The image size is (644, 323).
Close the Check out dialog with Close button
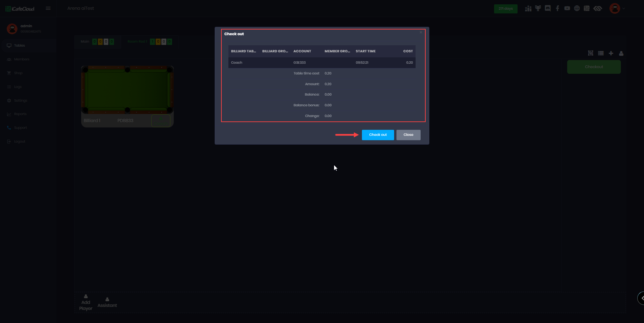coord(408,135)
